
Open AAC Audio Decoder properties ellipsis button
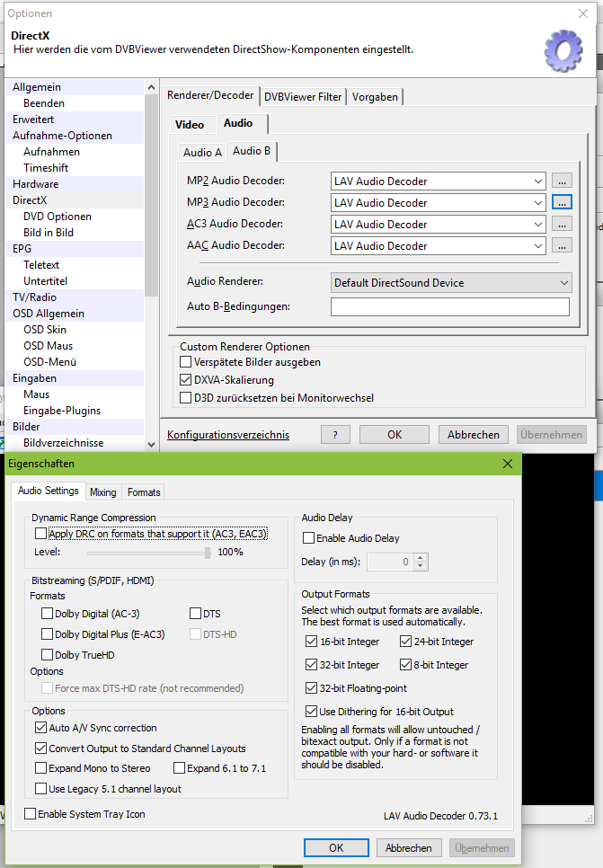pyautogui.click(x=562, y=246)
